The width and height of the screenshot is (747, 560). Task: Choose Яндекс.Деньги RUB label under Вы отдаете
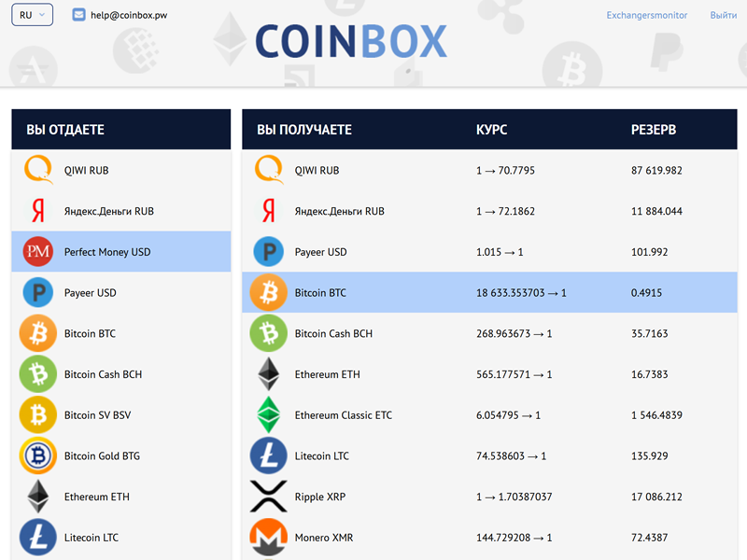109,212
